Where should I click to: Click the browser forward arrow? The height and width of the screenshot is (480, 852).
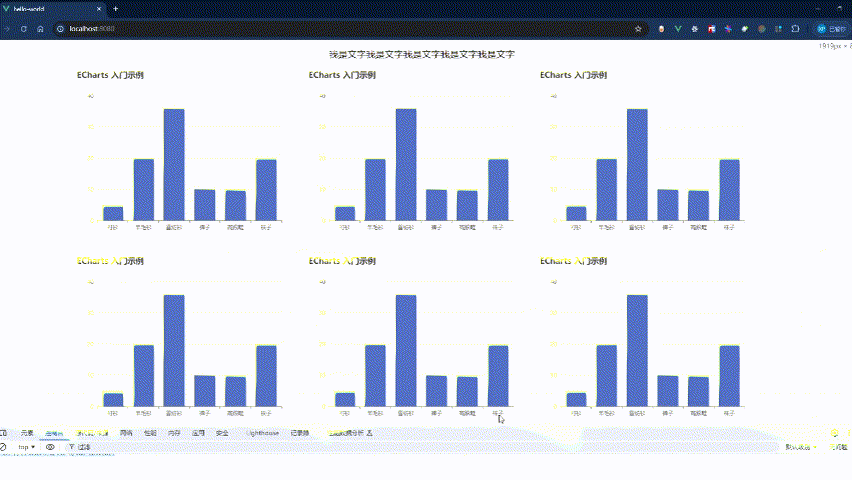pos(7,29)
